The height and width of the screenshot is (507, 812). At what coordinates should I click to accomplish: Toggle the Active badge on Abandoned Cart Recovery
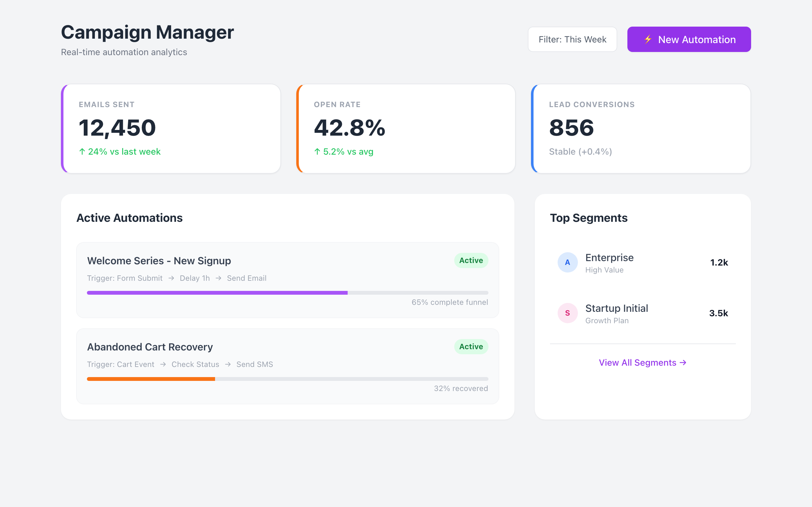tap(471, 346)
